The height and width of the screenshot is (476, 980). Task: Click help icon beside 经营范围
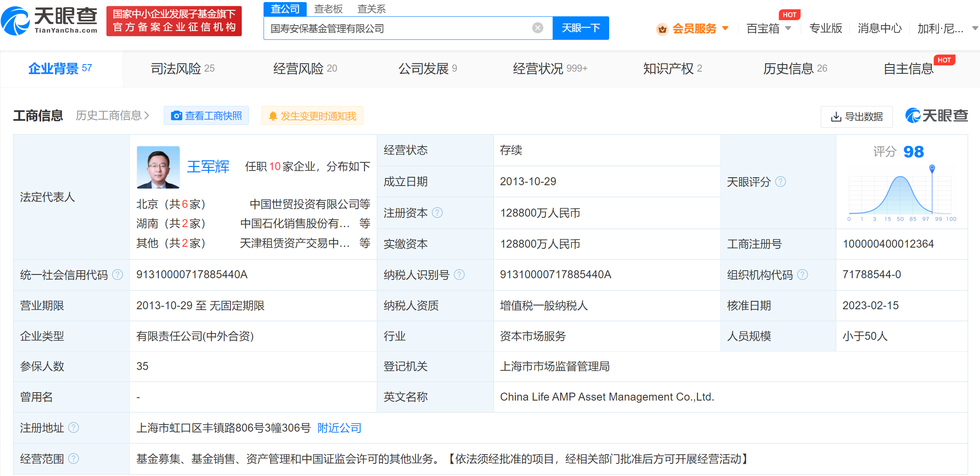(x=73, y=458)
